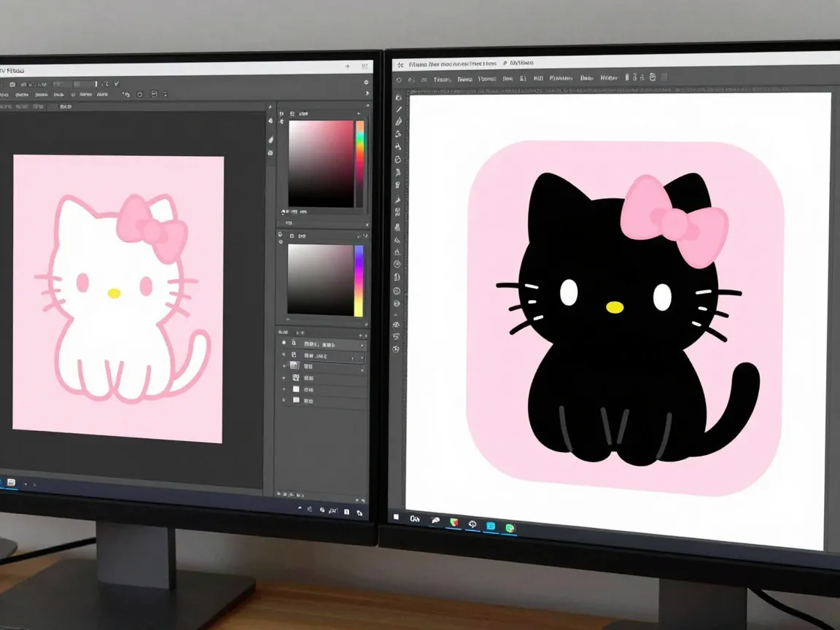Select the topmost tool in right monitor's tool column
The height and width of the screenshot is (630, 840).
click(399, 97)
